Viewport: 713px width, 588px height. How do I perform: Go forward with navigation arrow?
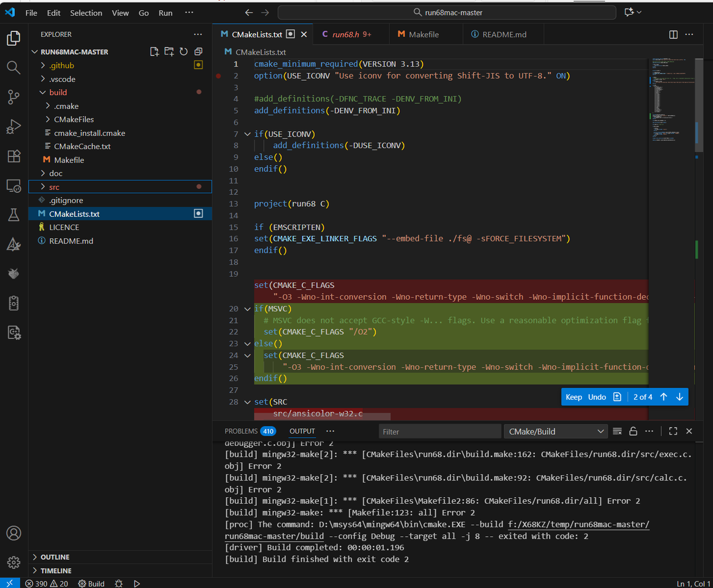click(x=265, y=12)
